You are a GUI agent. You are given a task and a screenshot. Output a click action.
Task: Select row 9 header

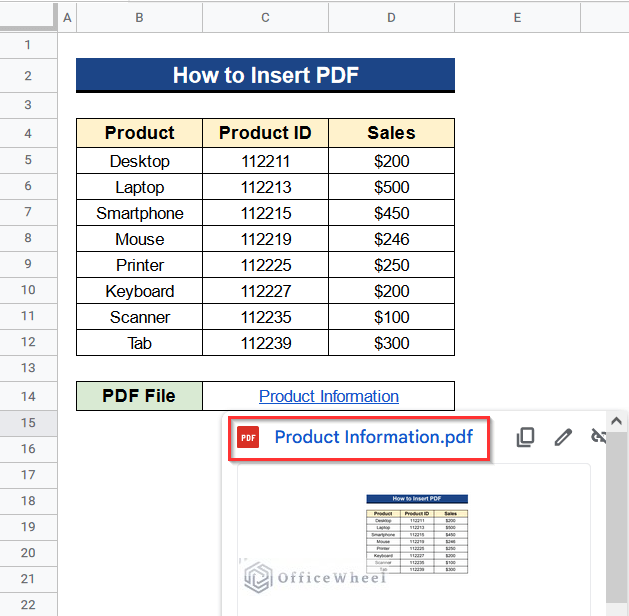28,264
